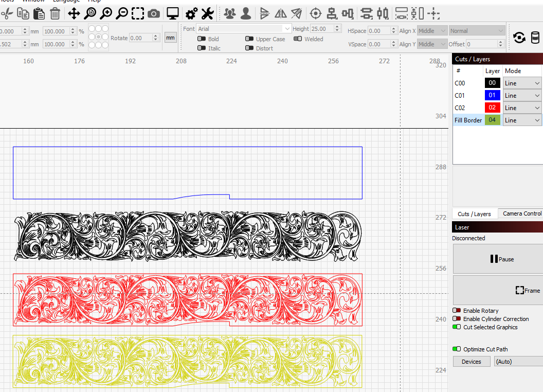
Task: Open the Mode dropdown for layer C01
Action: tap(522, 95)
